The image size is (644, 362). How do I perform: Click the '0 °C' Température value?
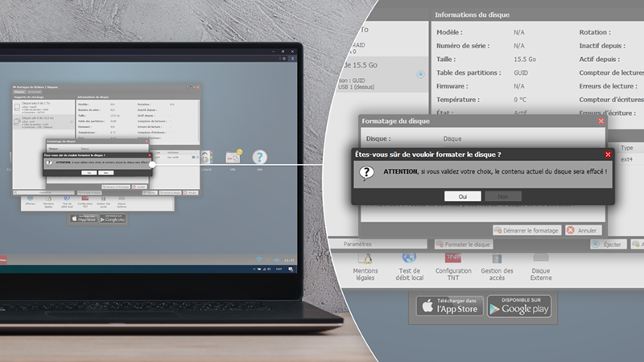point(519,100)
